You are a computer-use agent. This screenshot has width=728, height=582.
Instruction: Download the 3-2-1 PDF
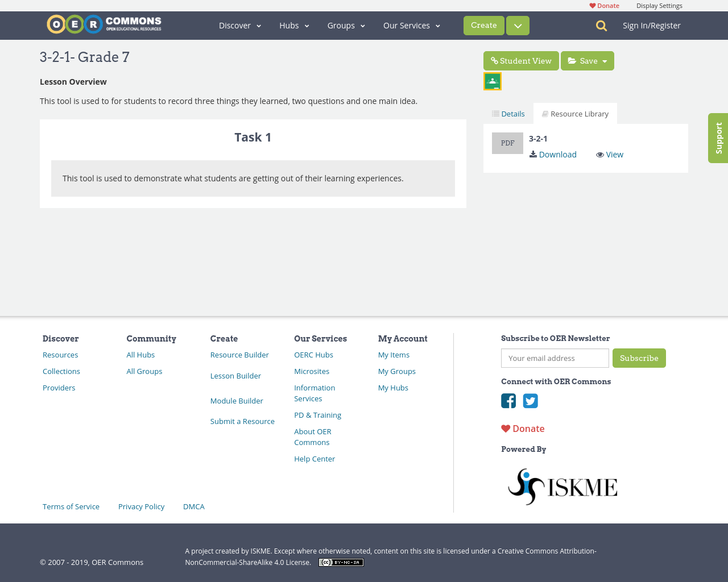click(552, 154)
